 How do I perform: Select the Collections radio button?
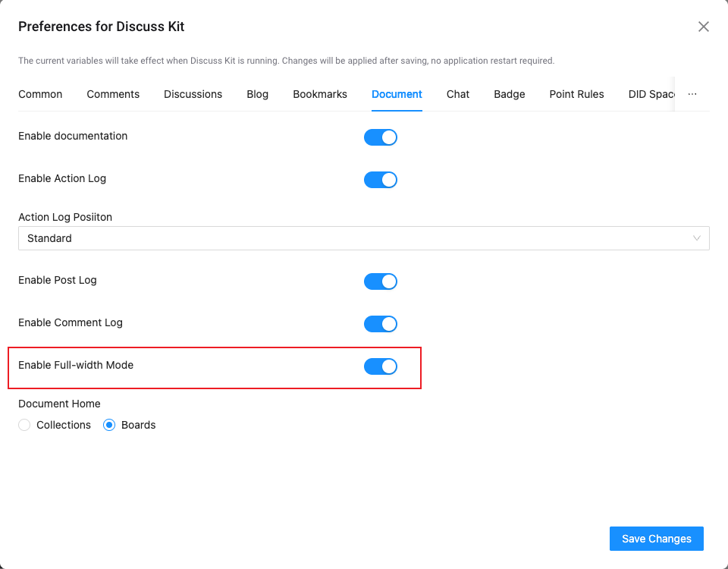pyautogui.click(x=25, y=425)
